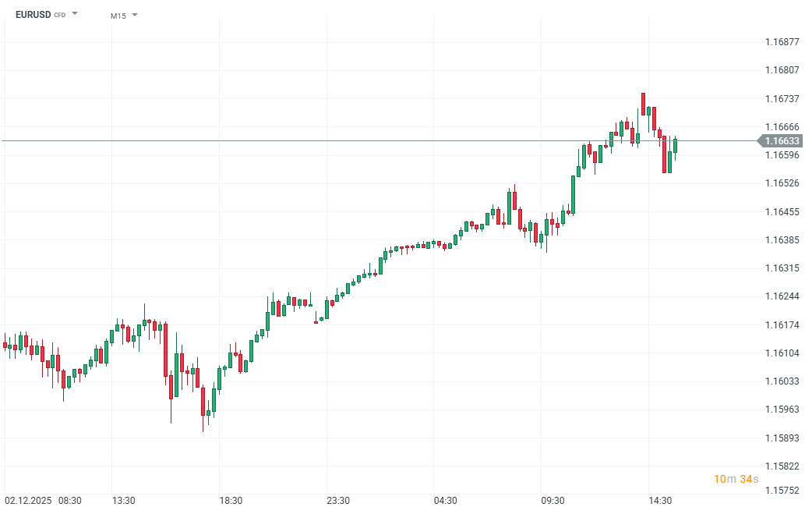Click the 1.15963 price axis label
The height and width of the screenshot is (514, 812).
(782, 409)
